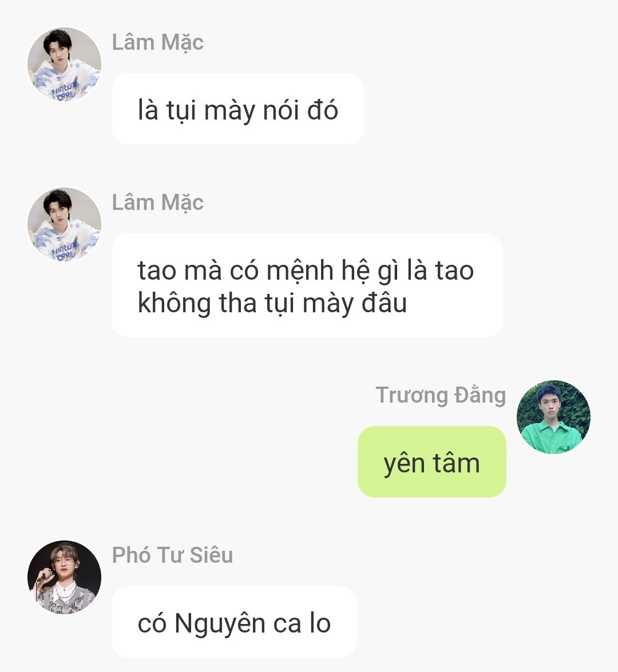This screenshot has width=618, height=672.
Task: Tap the green 'yên tâm' message bubble
Action: click(x=432, y=462)
